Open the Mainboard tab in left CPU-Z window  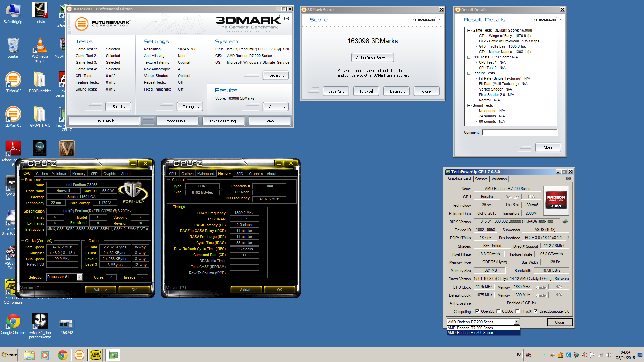[x=60, y=174]
